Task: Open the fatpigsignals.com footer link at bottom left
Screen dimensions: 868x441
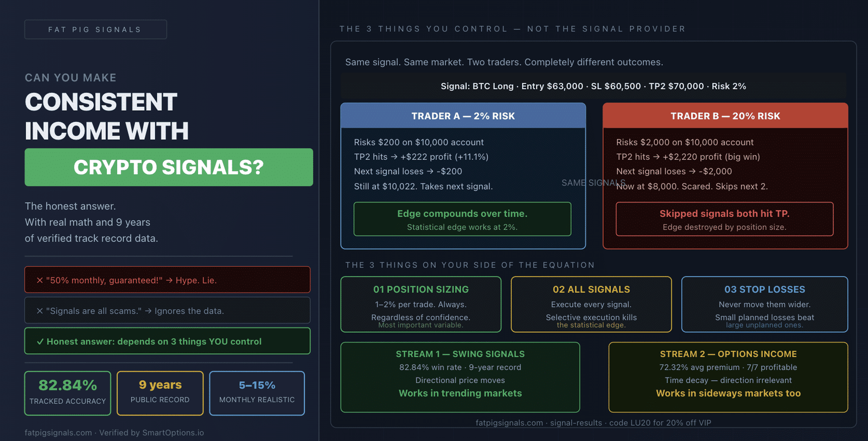Action: tap(59, 432)
